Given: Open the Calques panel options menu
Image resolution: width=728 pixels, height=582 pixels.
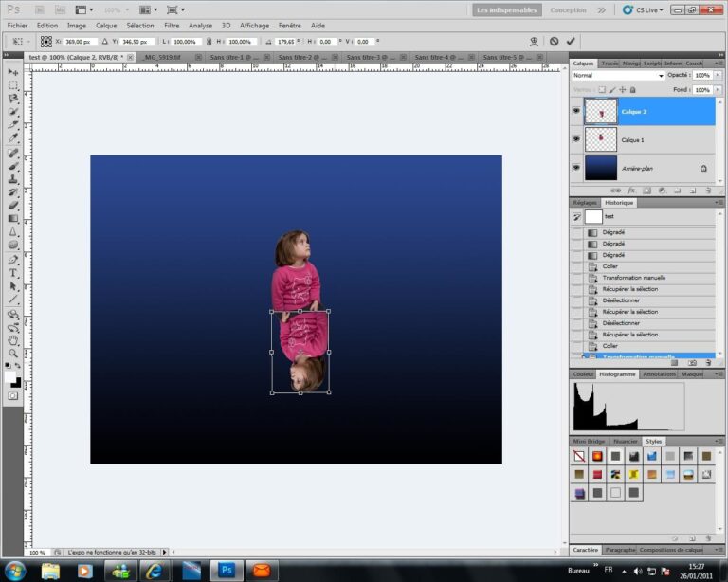Looking at the screenshot, I should coord(719,64).
